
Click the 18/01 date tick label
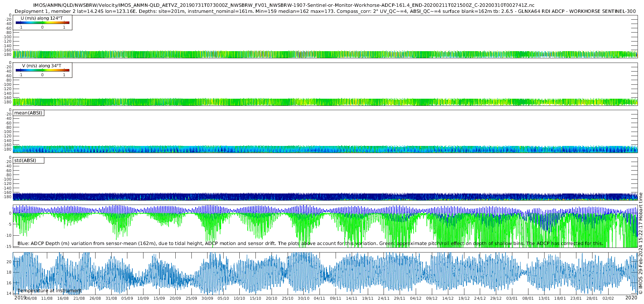[560, 298]
